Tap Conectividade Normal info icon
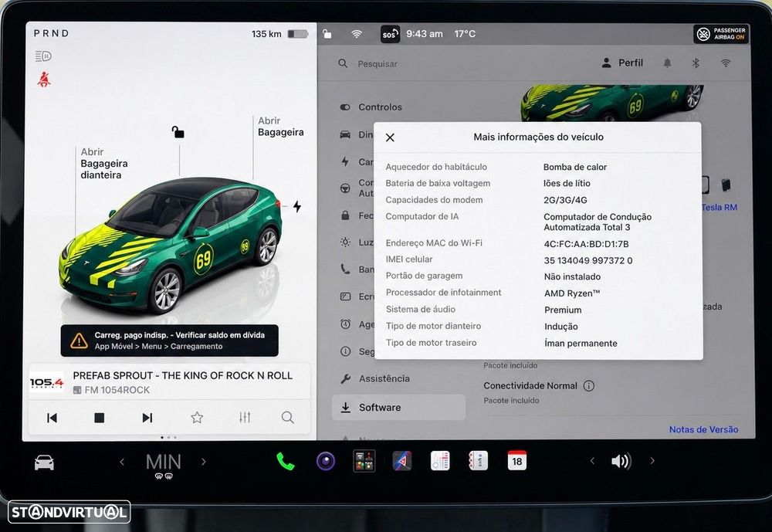Viewport: 772px width, 532px height. (x=588, y=386)
